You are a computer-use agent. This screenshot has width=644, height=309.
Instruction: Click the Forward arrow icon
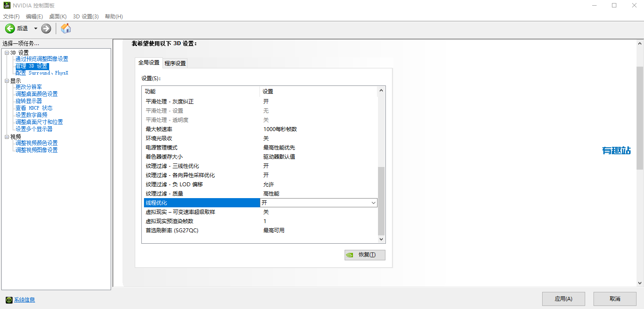coord(46,28)
